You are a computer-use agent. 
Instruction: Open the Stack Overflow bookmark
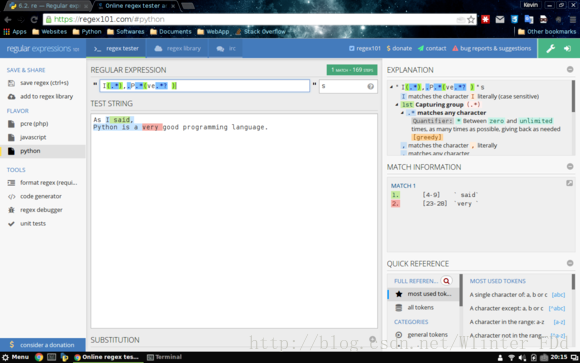click(260, 32)
